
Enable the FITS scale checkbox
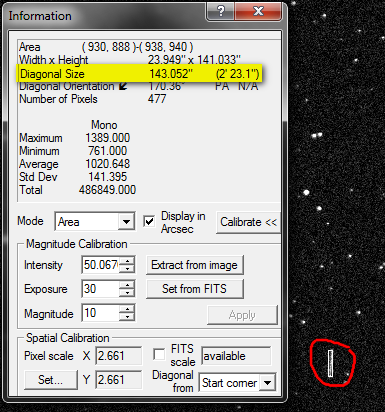[x=159, y=354]
